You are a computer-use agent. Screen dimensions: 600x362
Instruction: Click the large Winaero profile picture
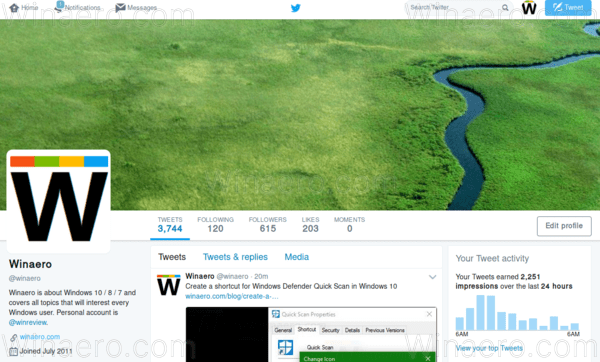[x=59, y=201]
